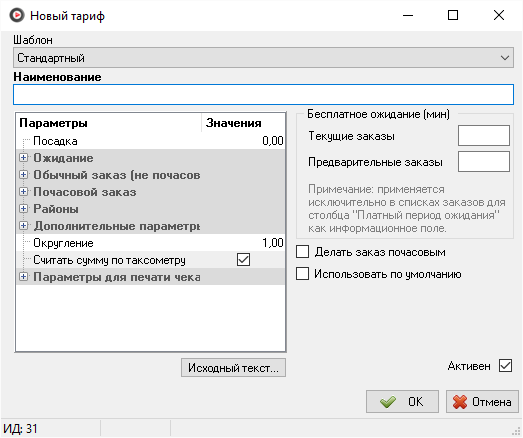
Task: Click the red cross Отмена button
Action: [482, 402]
